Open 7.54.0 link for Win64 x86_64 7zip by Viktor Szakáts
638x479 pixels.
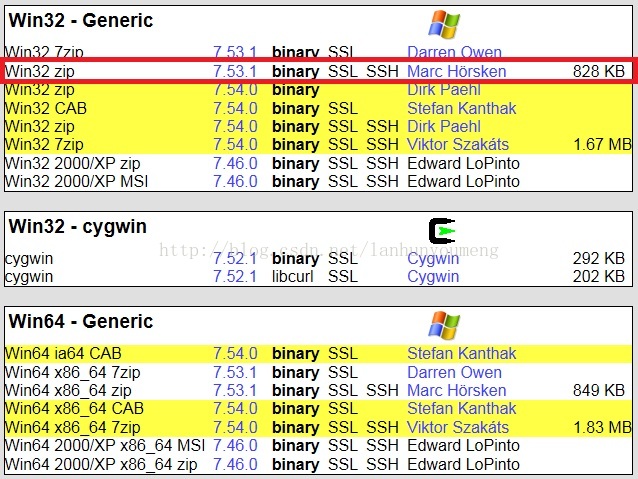[235, 427]
